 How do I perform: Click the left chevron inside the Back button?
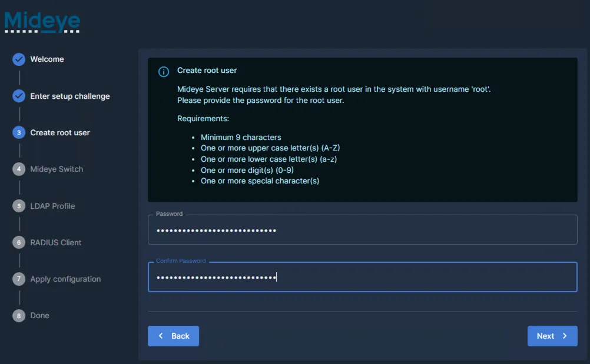pyautogui.click(x=160, y=336)
